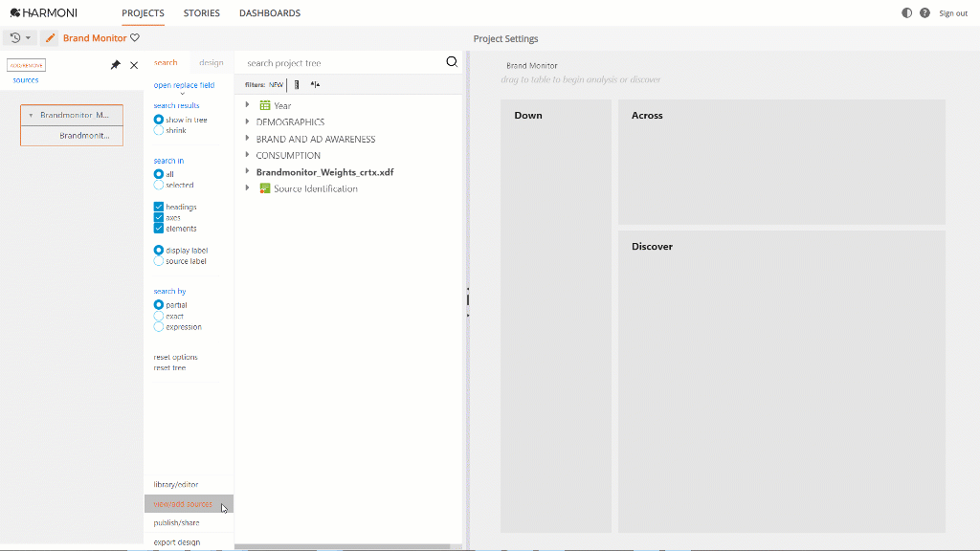Open the STORIES tab

pyautogui.click(x=202, y=13)
